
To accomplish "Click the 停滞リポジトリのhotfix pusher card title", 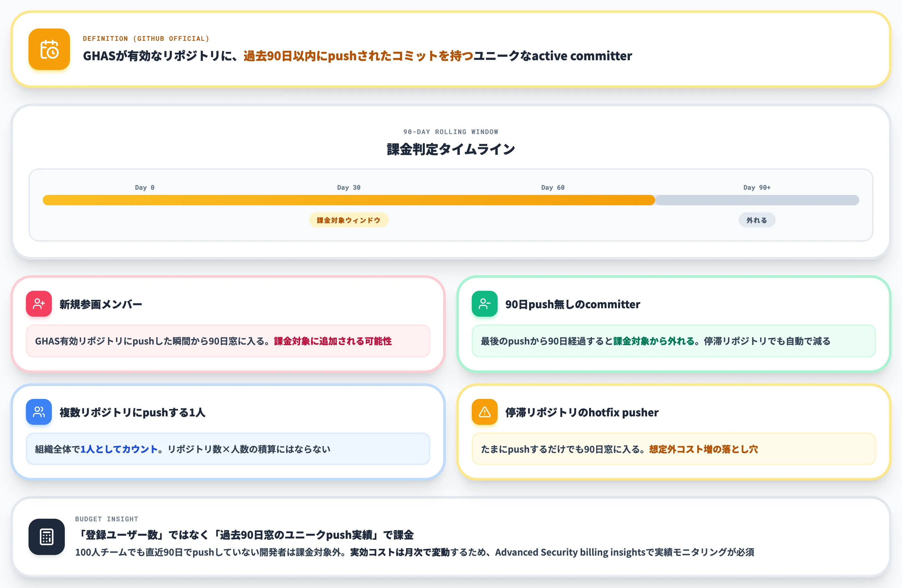I will click(582, 412).
